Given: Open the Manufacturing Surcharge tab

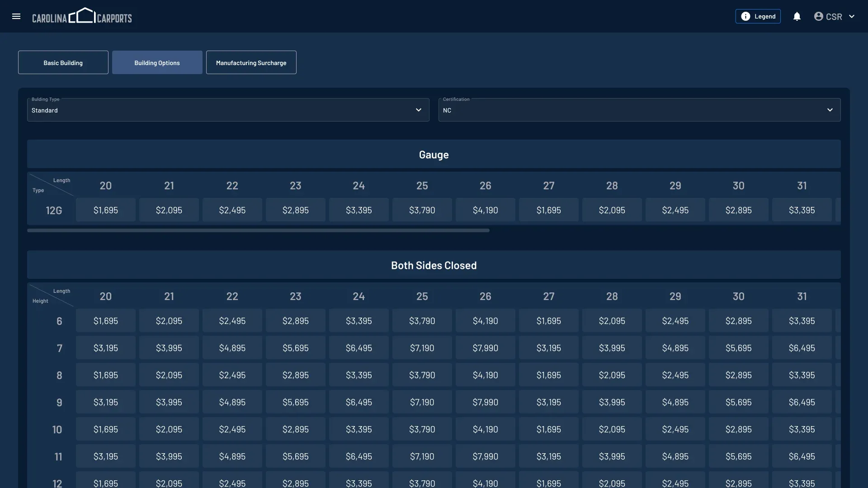Looking at the screenshot, I should 251,62.
